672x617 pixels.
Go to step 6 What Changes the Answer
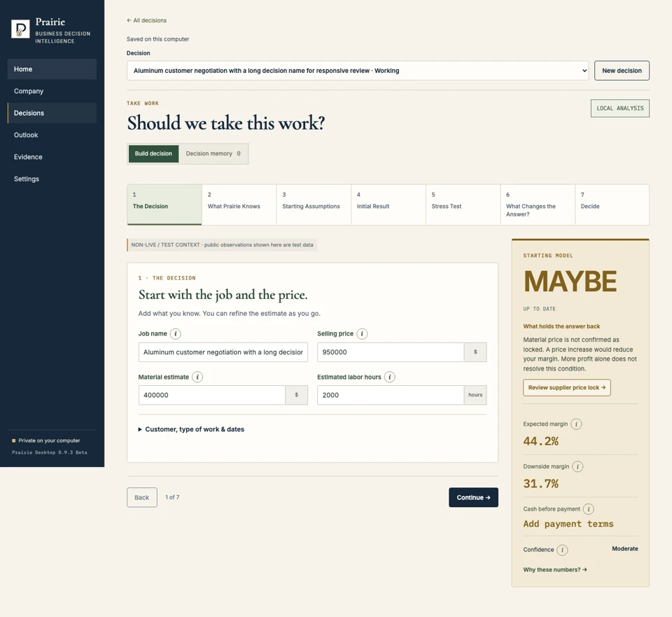(538, 204)
